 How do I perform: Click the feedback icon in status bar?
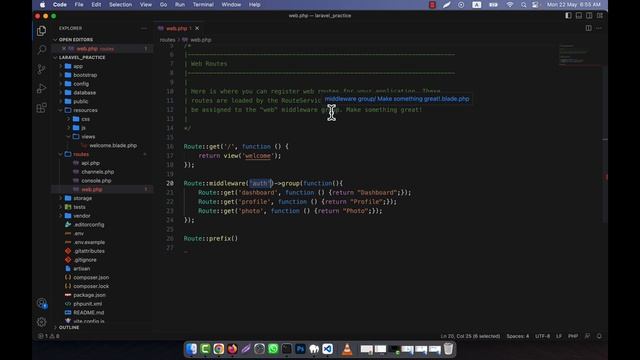587,336
